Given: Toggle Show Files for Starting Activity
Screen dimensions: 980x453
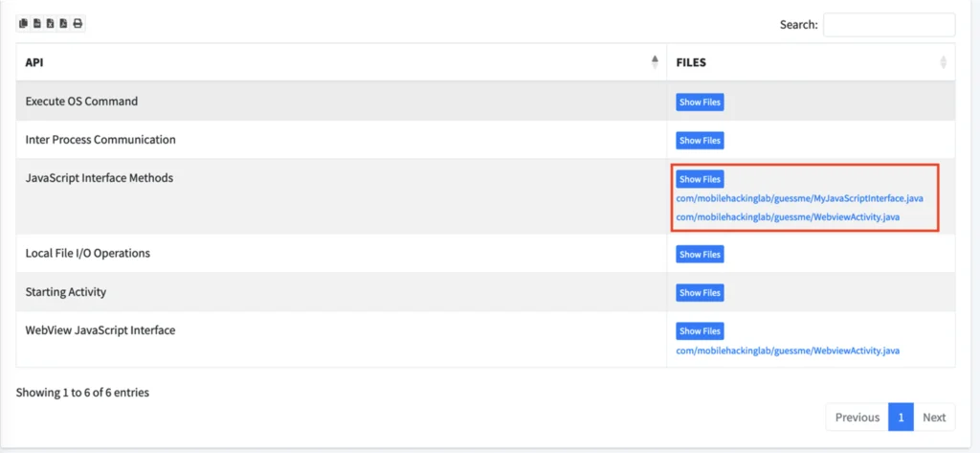Looking at the screenshot, I should (700, 293).
